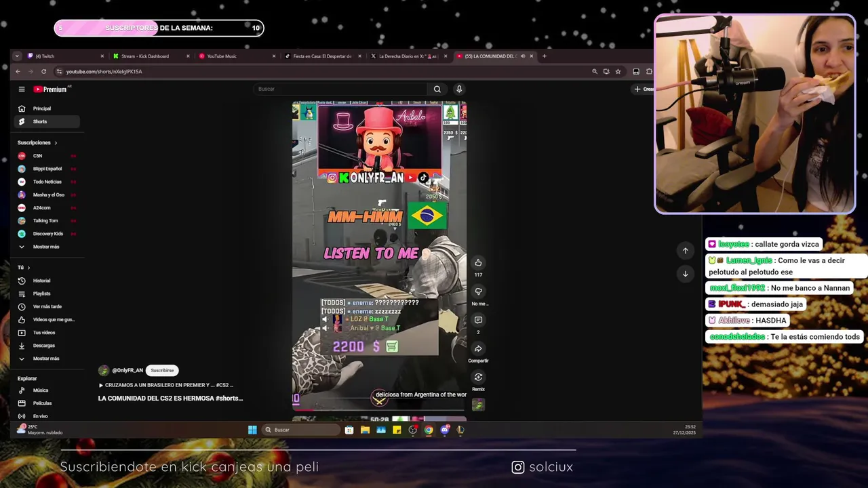Open Historial in sidebar
The image size is (868, 488).
tap(47, 281)
